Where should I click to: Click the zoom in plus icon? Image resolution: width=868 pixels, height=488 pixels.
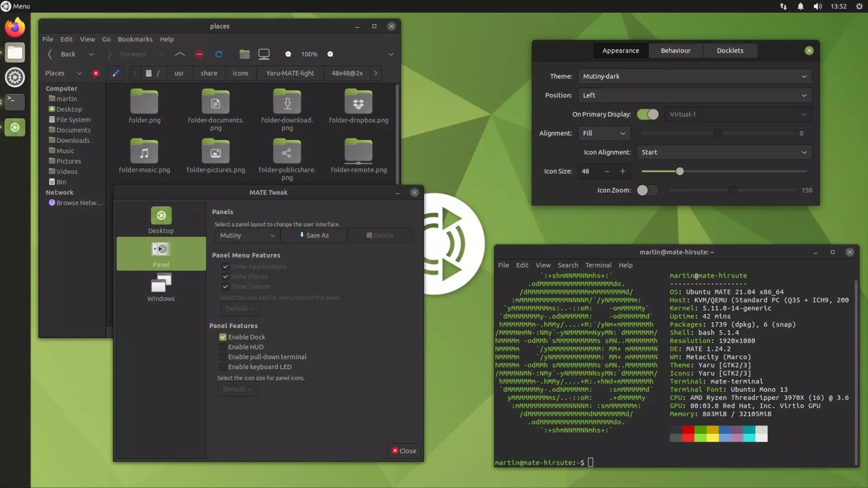[330, 54]
